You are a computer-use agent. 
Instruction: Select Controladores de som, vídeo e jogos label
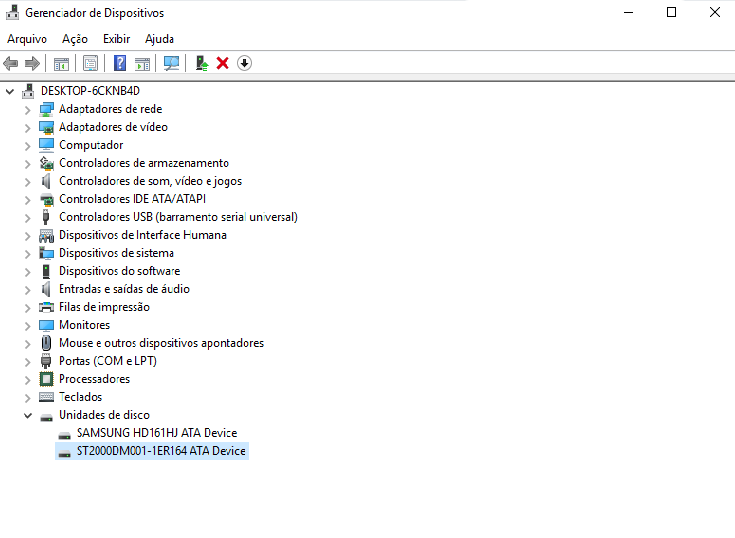pos(150,181)
